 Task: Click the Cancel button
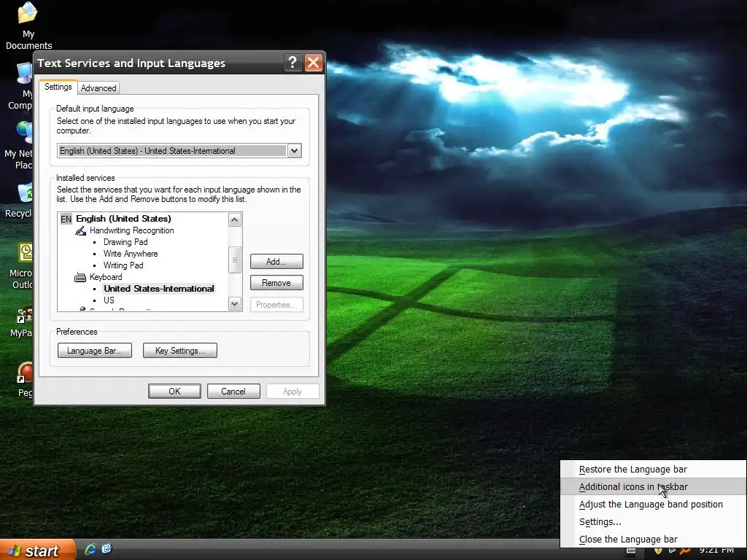tap(233, 392)
